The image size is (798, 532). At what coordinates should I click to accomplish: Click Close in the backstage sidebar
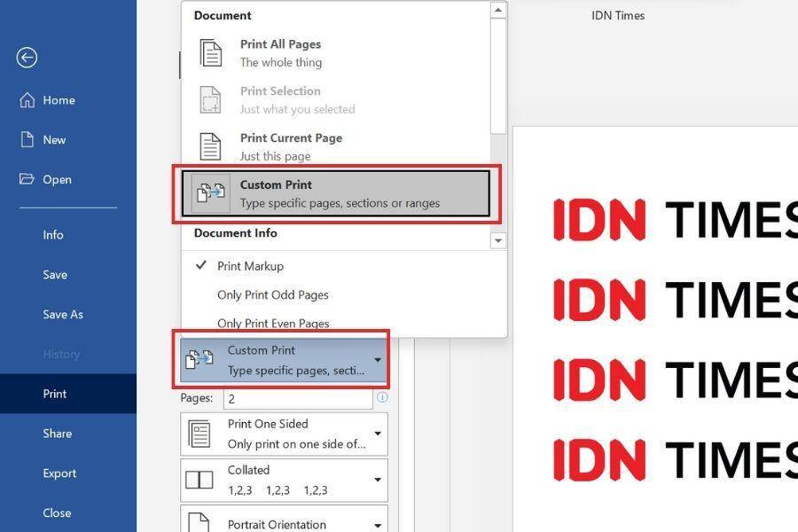[68, 512]
